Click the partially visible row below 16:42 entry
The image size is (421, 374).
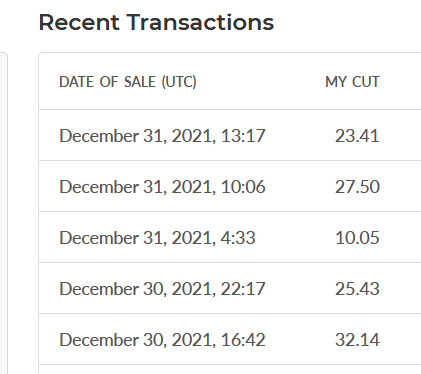click(x=230, y=369)
